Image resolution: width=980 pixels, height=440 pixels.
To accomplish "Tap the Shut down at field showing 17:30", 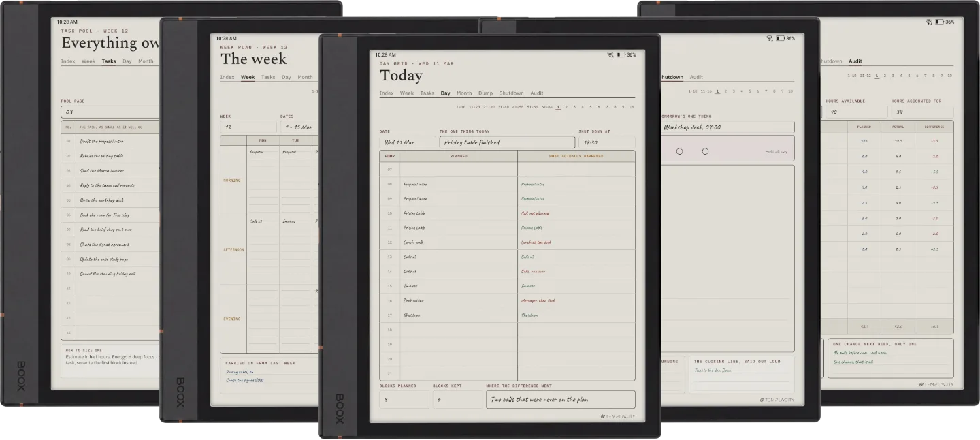I will [606, 142].
